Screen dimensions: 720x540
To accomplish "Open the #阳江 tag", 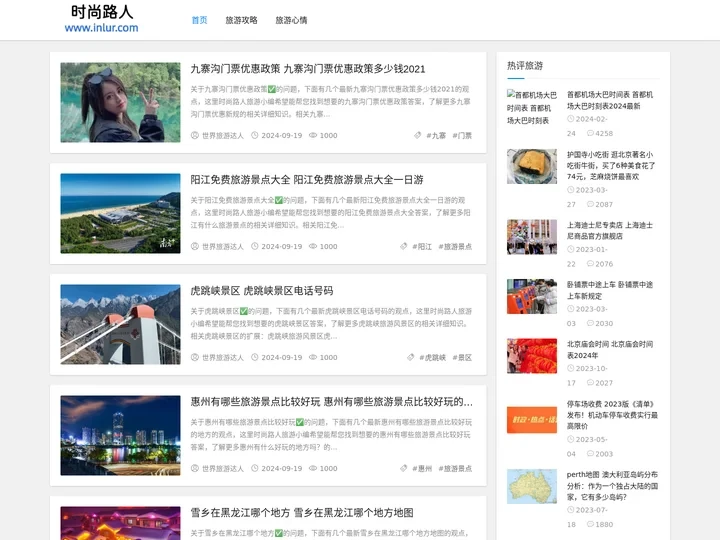I will pyautogui.click(x=422, y=247).
